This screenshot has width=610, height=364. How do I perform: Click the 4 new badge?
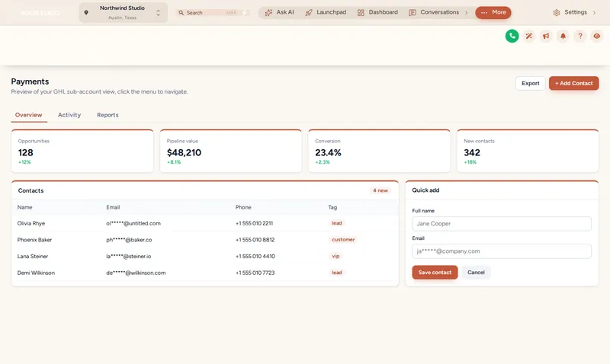coord(380,190)
